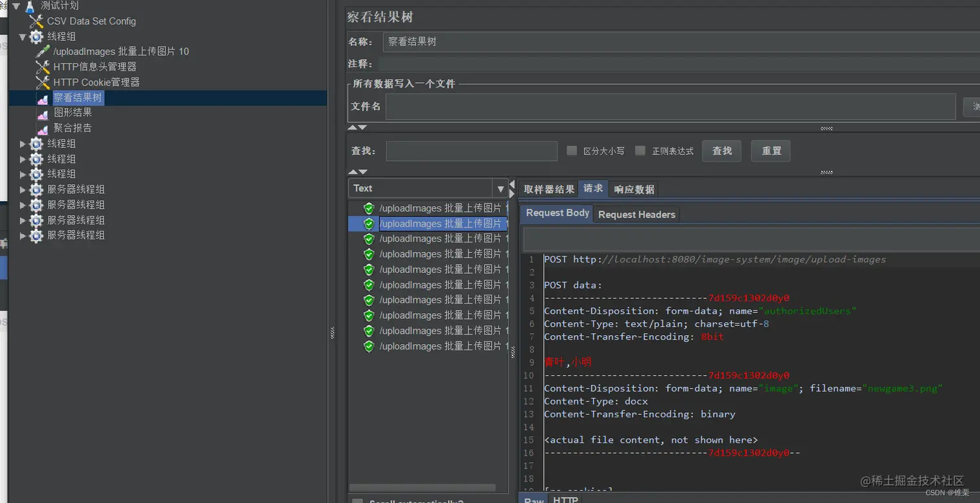This screenshot has height=503, width=980.
Task: Switch to the 请求 tab
Action: [x=593, y=189]
